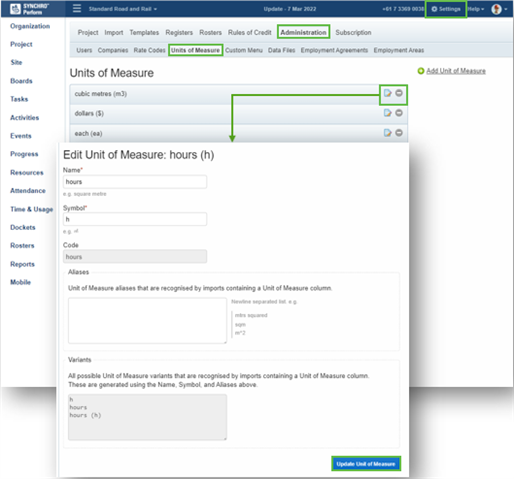Click the Add Unit of Measure link
The height and width of the screenshot is (479, 514).
pos(455,71)
